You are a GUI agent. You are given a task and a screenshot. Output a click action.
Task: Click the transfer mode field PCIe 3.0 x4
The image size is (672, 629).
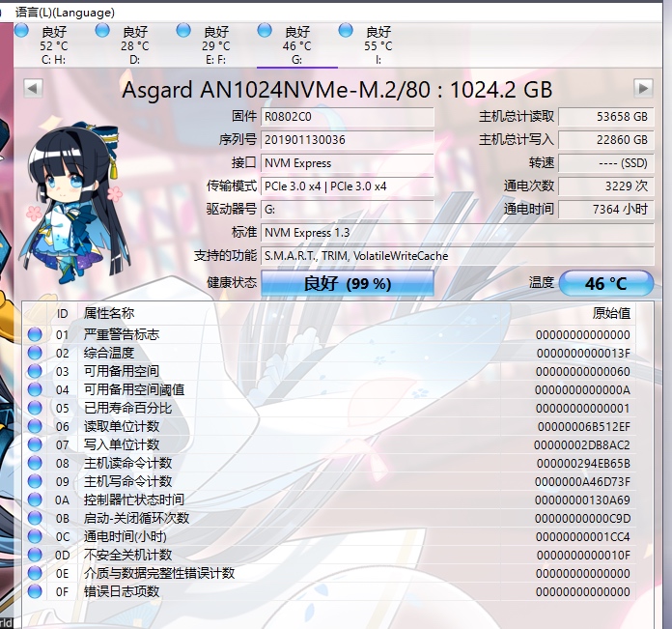pos(348,186)
